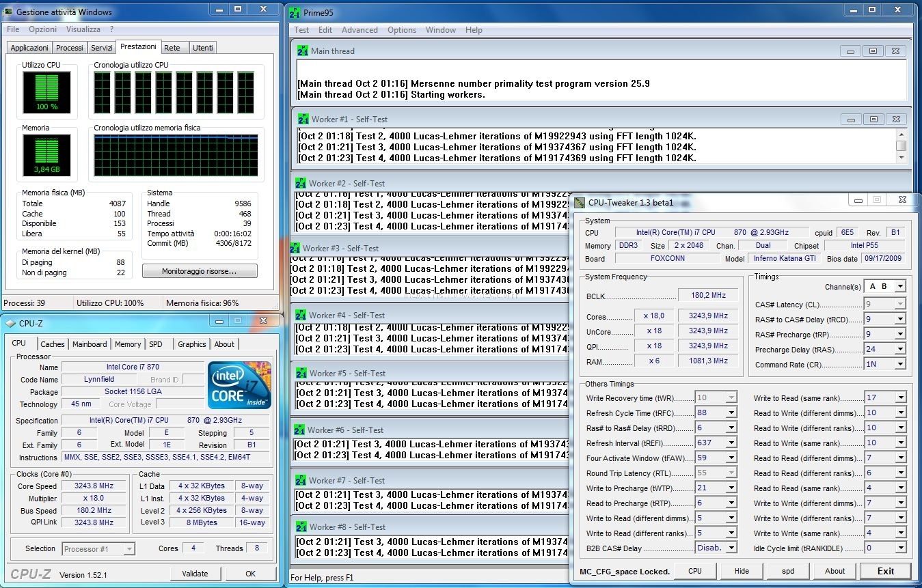
Task: Click the spd button in CPU-Tweaker
Action: (788, 571)
